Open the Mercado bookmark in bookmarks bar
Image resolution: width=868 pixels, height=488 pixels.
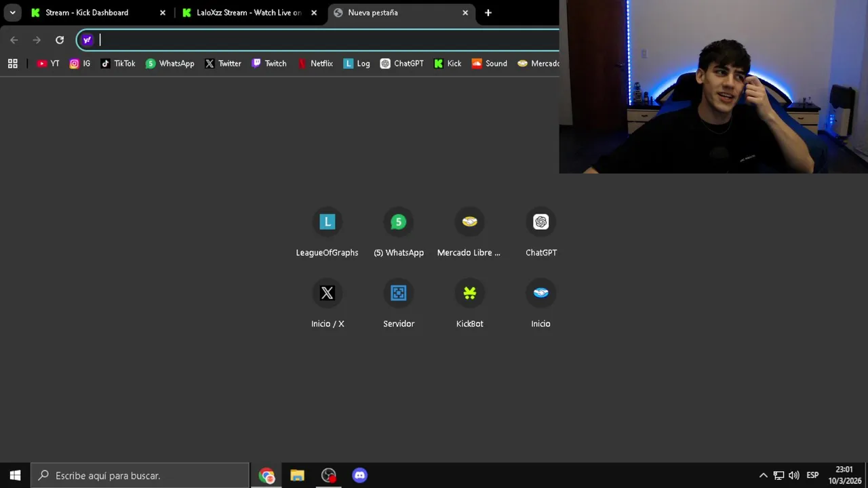pyautogui.click(x=538, y=63)
